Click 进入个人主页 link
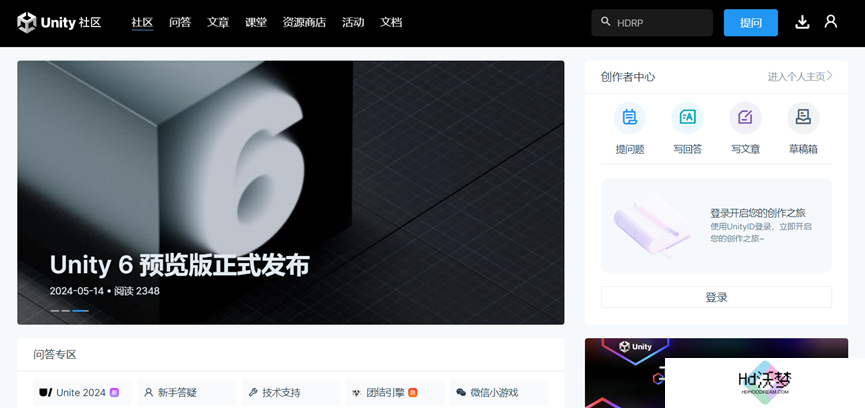The height and width of the screenshot is (408, 865). click(797, 77)
